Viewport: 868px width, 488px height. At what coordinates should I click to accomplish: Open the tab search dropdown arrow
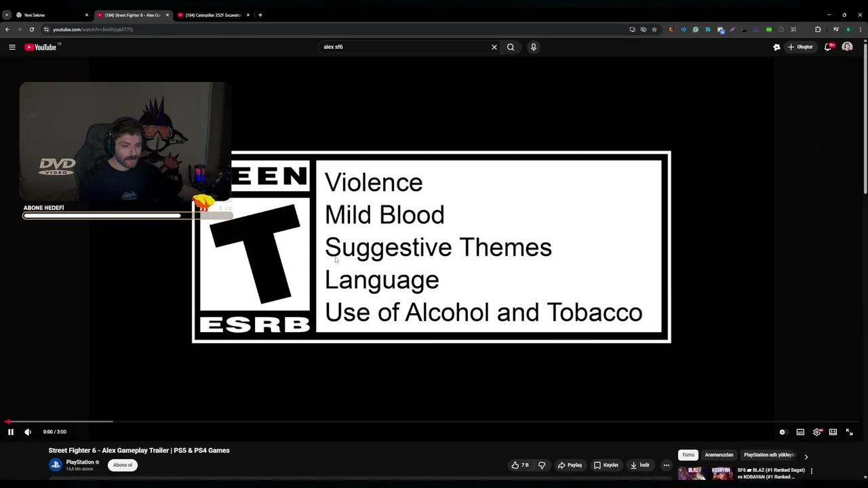click(7, 15)
